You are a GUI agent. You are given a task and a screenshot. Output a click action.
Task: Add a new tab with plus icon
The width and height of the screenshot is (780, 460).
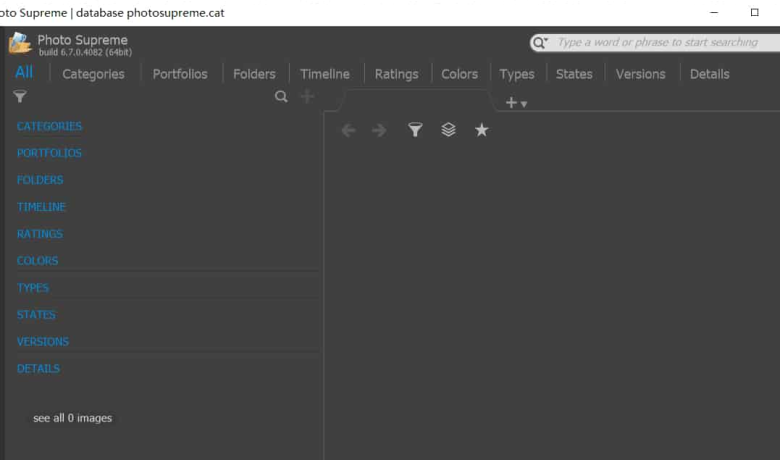tap(511, 102)
